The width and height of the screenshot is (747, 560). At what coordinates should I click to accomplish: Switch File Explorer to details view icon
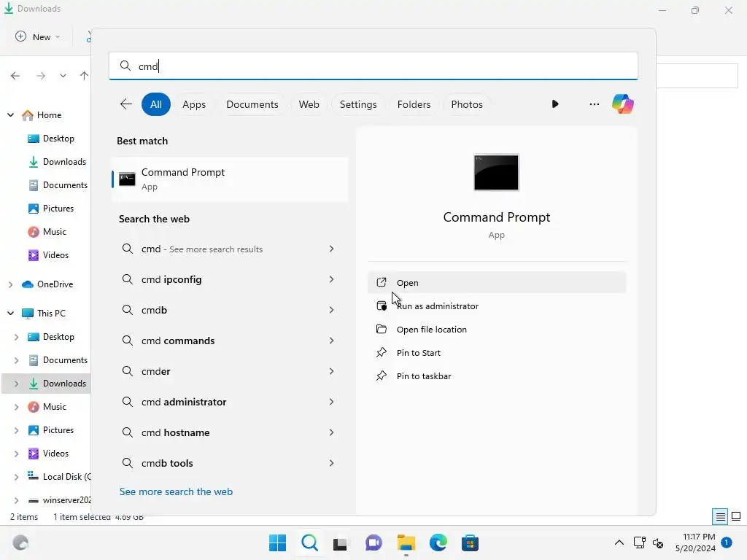[x=720, y=516]
